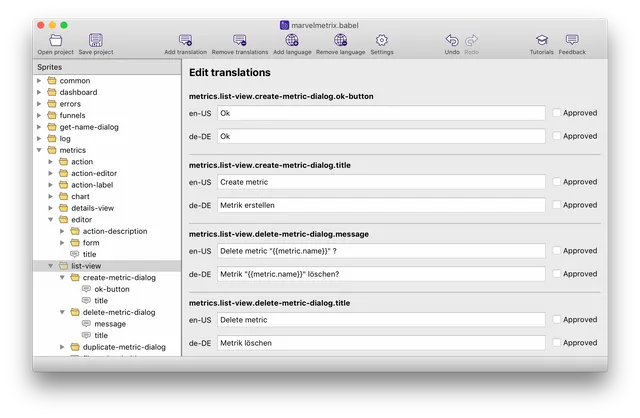Collapse the metrics folder arrow
640x418 pixels.
point(39,150)
